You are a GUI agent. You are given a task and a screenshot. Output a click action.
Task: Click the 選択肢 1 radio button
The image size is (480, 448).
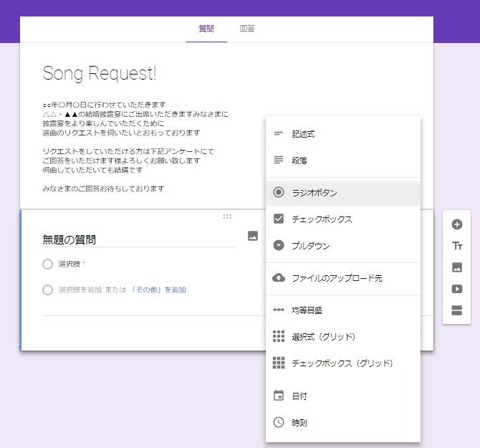(x=47, y=264)
